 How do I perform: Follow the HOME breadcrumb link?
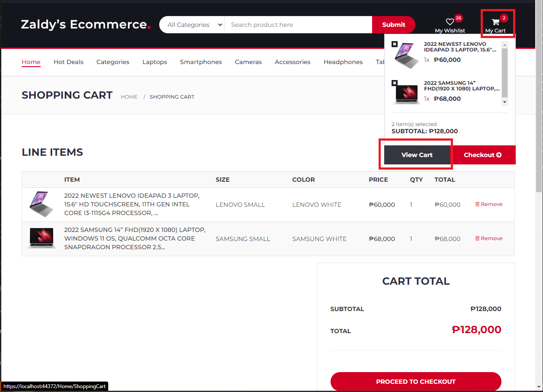(129, 96)
